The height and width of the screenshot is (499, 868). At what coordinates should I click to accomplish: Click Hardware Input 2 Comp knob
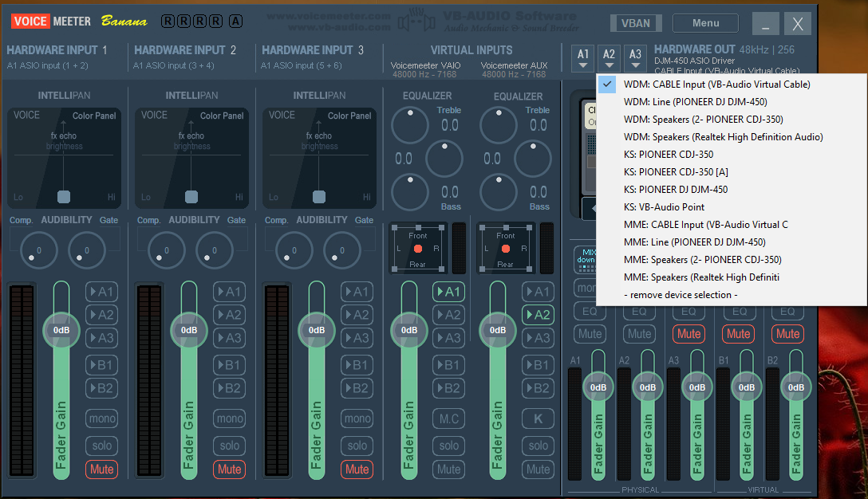coord(166,250)
